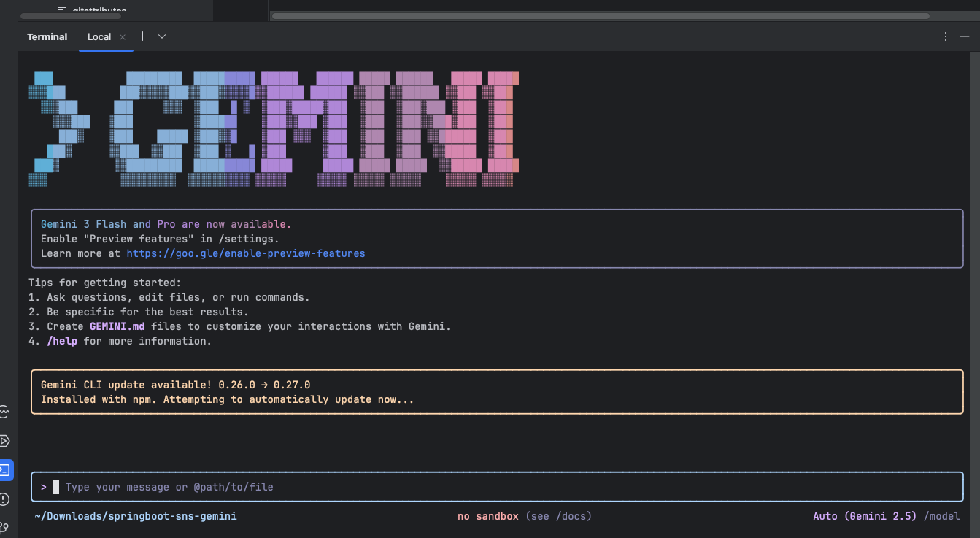Screen dimensions: 980x538
Task: Expand the new session dropdown chevron
Action: [162, 36]
